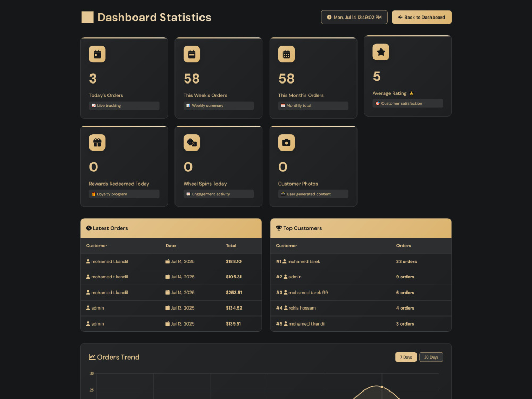Click the Weekly summary badge

(x=219, y=105)
